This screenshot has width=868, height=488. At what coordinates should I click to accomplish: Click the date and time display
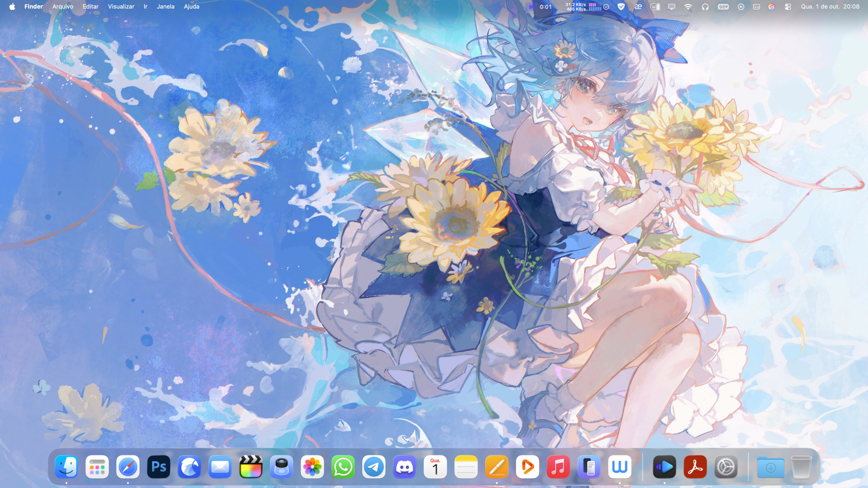(830, 7)
